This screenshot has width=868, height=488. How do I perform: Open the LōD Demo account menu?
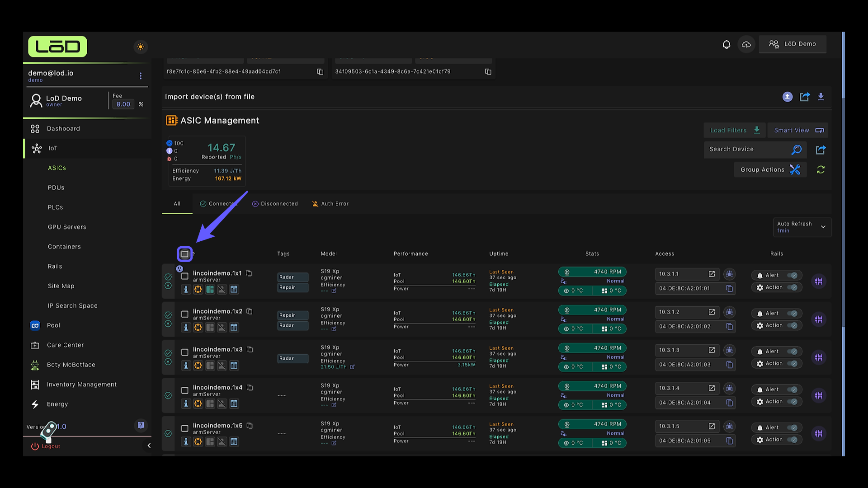click(793, 44)
